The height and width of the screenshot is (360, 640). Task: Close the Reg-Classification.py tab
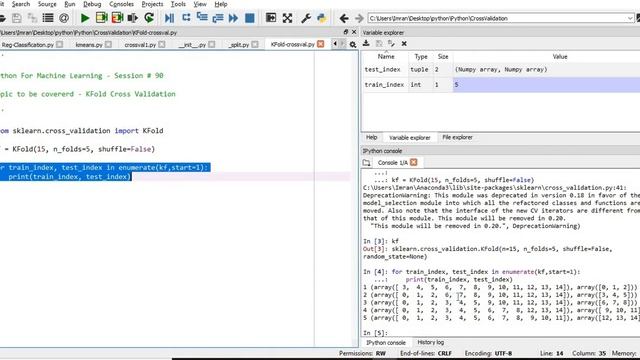[60, 44]
